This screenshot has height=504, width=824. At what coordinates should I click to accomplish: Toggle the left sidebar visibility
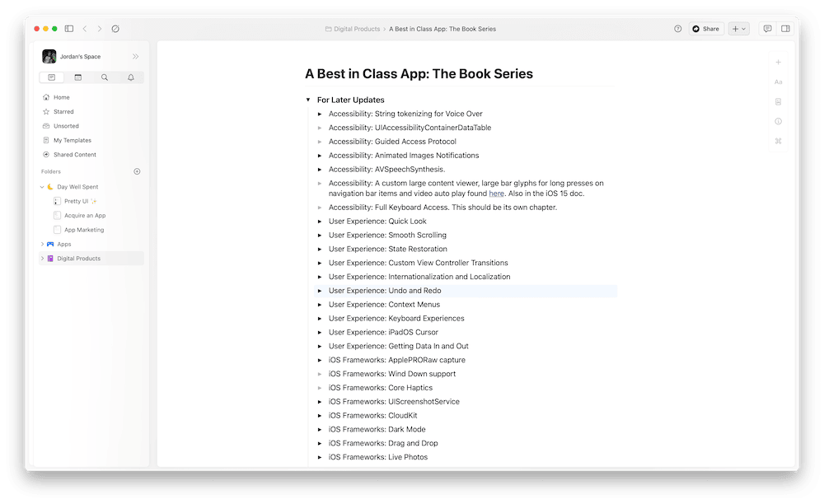pyautogui.click(x=69, y=29)
